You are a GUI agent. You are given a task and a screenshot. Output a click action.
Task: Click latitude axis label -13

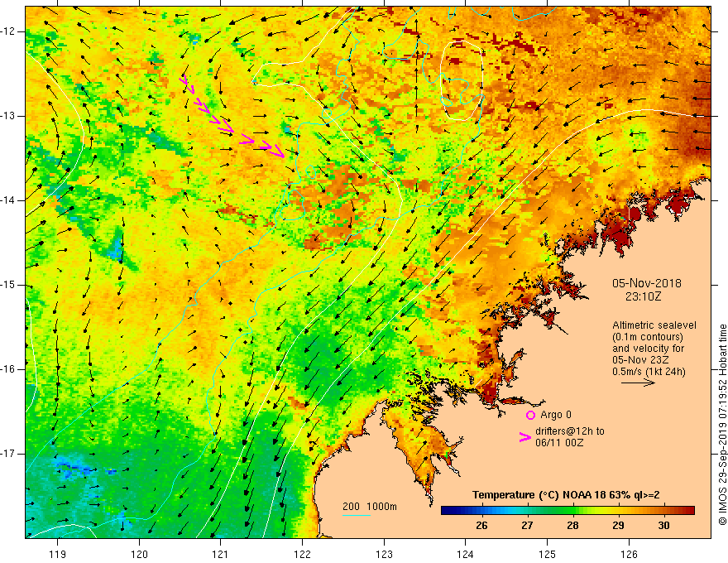point(8,116)
